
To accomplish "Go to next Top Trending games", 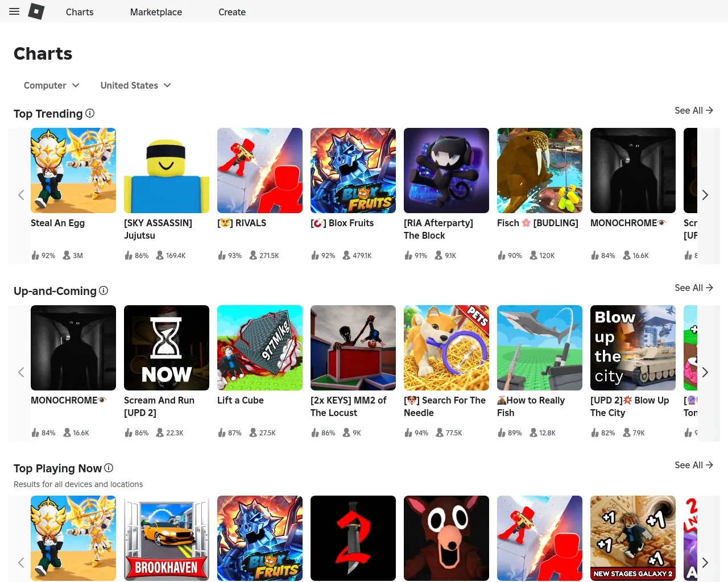I will click(x=705, y=195).
